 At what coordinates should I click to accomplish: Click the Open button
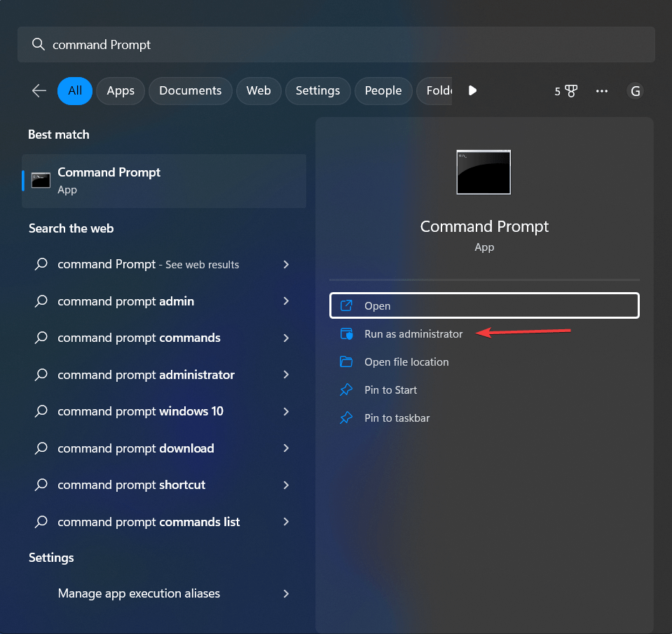(x=484, y=305)
